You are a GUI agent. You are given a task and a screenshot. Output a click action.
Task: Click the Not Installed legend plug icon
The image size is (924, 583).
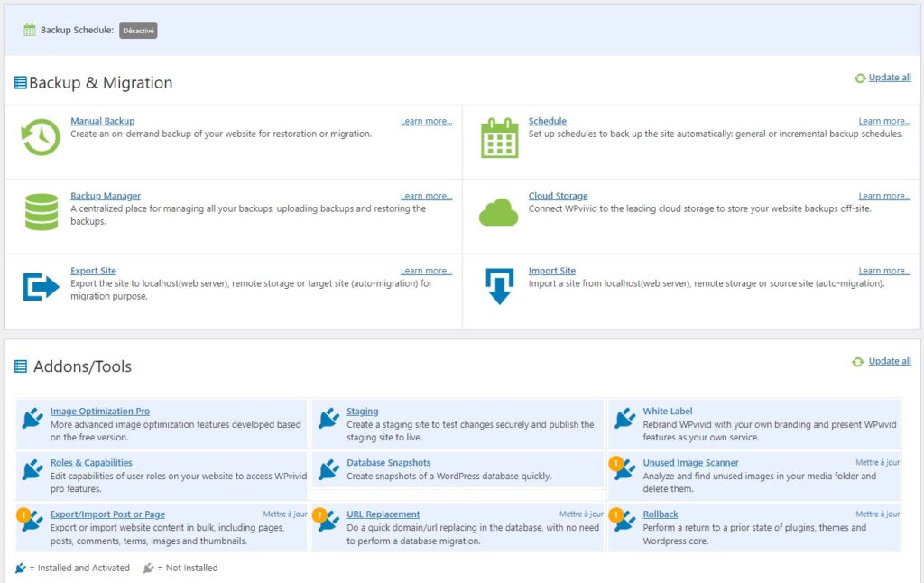point(149,568)
